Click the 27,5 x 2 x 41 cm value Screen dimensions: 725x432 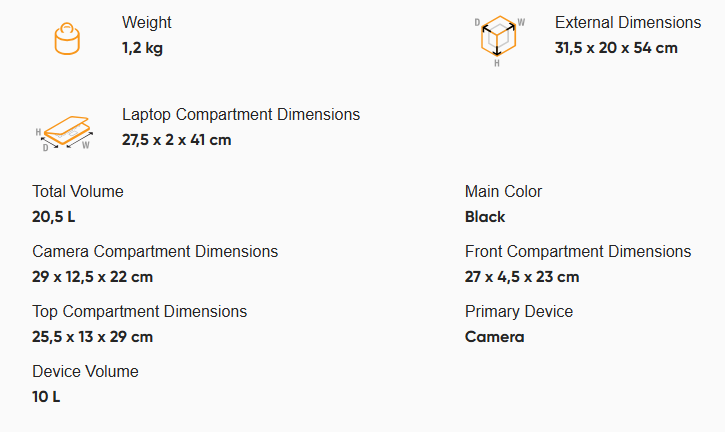click(x=177, y=140)
